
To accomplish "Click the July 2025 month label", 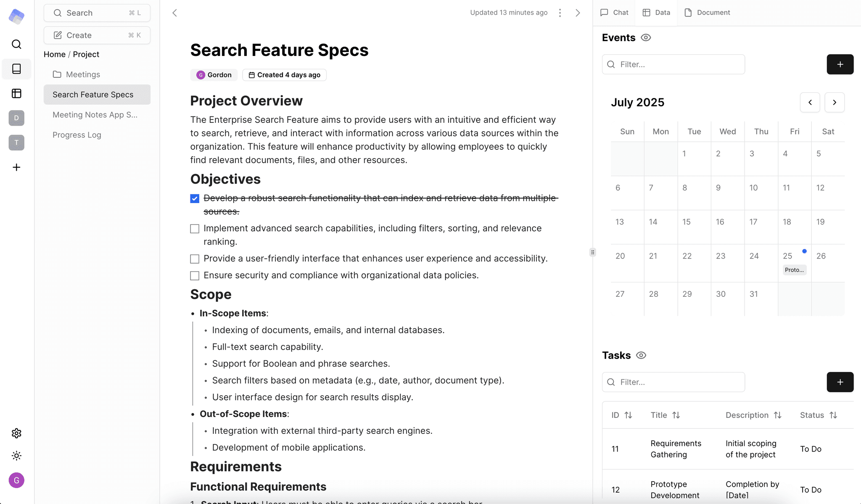I will pos(637,102).
